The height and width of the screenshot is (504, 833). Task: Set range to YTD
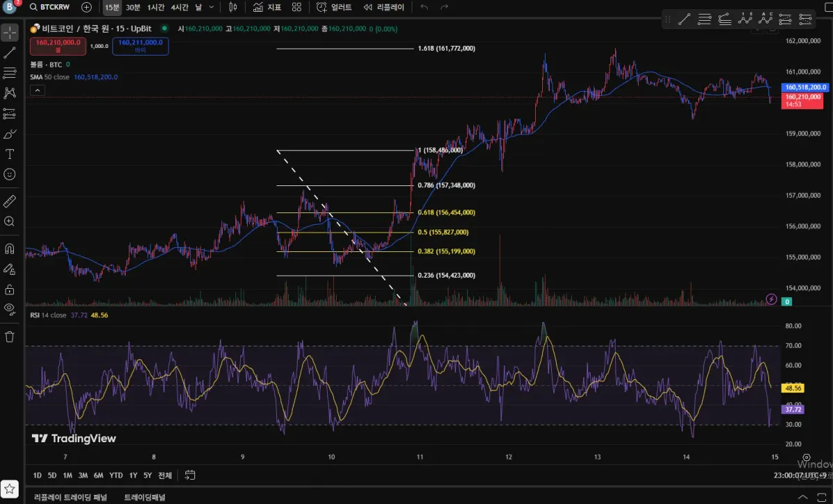coord(116,476)
